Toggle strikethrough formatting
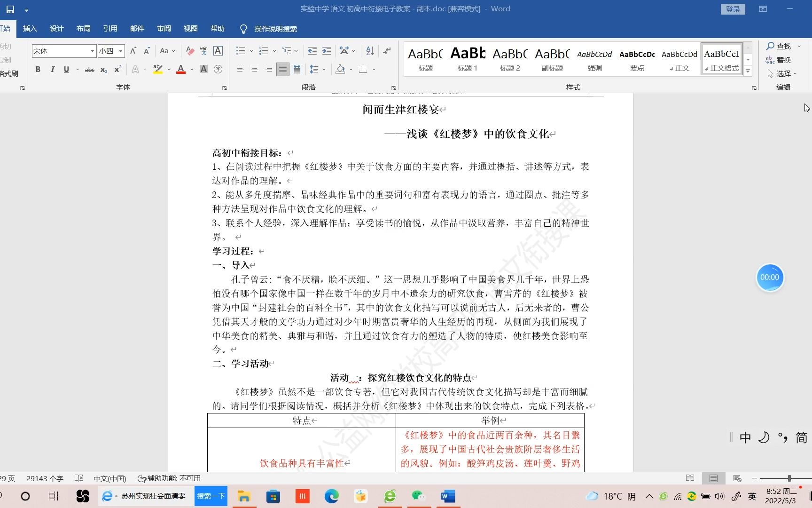This screenshot has width=812, height=508. [89, 70]
